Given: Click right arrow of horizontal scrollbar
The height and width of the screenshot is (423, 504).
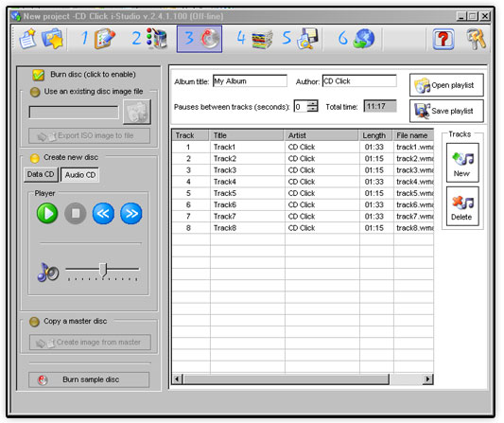Looking at the screenshot, I should tap(427, 379).
